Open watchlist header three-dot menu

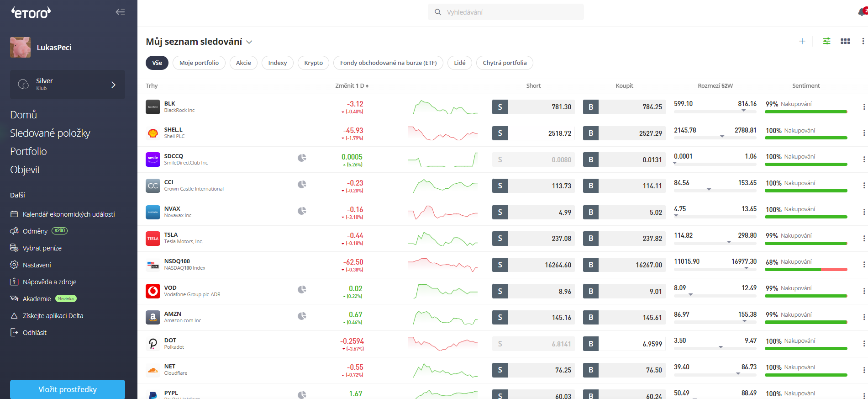tap(863, 41)
